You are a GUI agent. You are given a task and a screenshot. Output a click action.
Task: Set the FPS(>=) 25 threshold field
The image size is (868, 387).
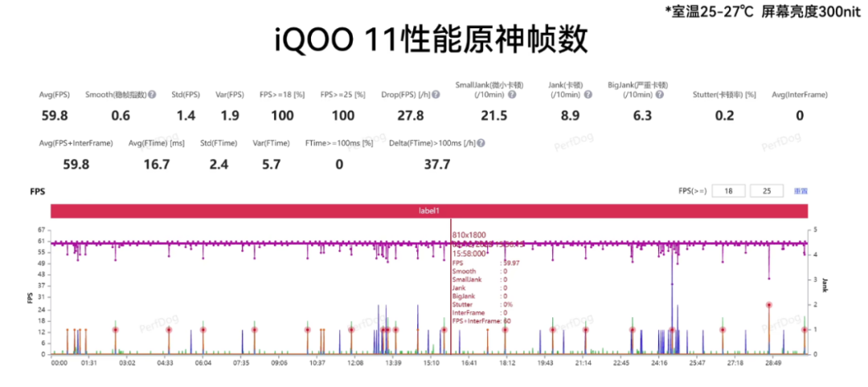coord(767,191)
